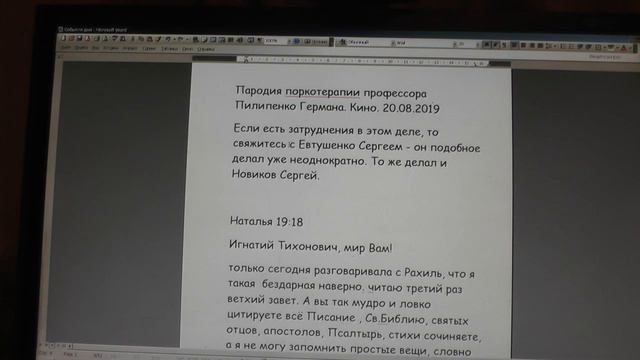Click the date 20.08.2019 in the heading
Viewport: 640px width, 360px height.
coord(411,109)
